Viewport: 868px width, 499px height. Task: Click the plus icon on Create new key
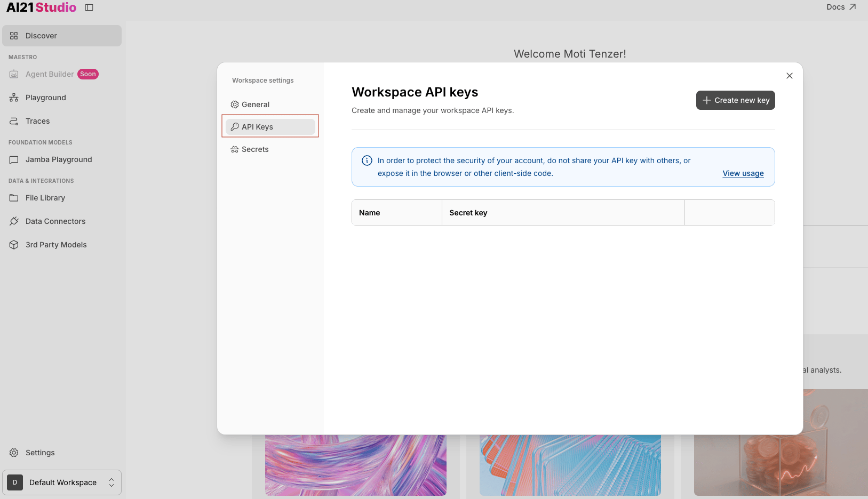tap(706, 100)
